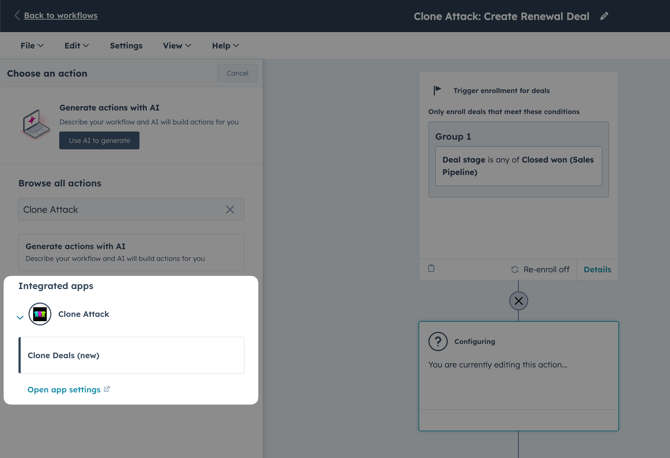Click the Clone Attack app logo

click(x=40, y=314)
